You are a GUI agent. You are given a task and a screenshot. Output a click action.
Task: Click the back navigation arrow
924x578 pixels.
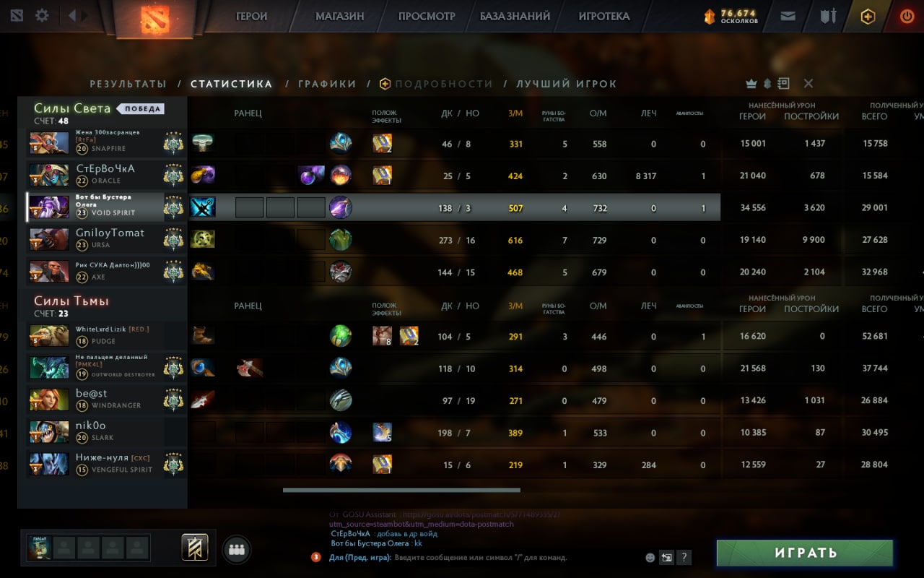coord(72,15)
